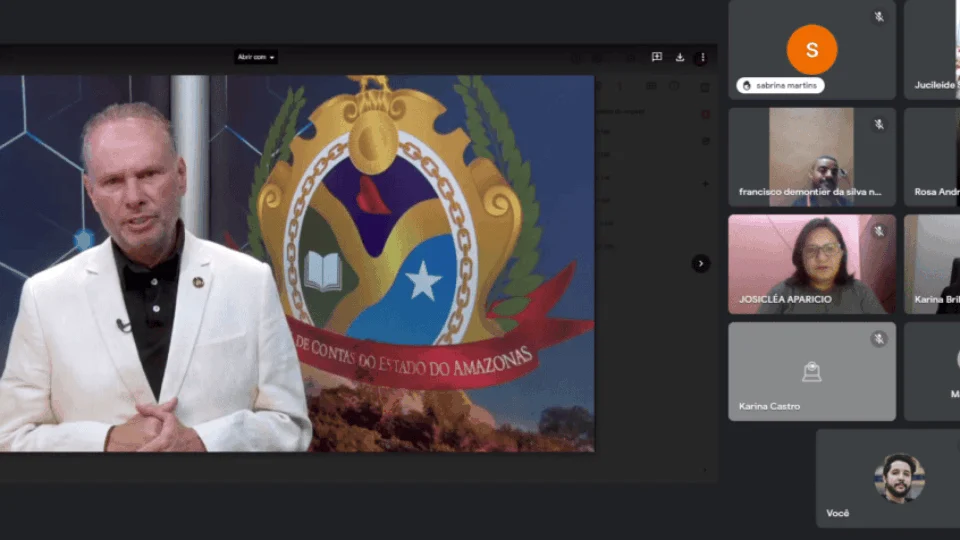Screen dimensions: 960x540
Task: Select the francisco demontier video tile
Action: coord(811,157)
